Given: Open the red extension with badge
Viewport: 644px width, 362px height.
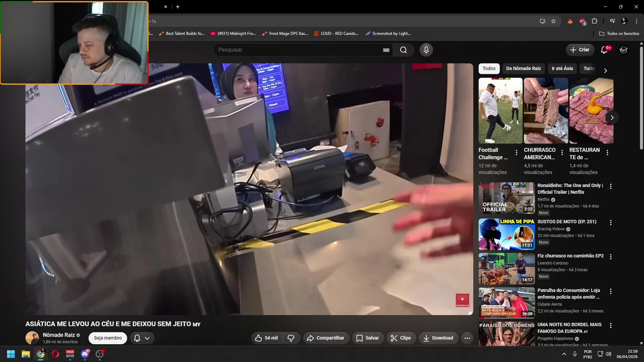Looking at the screenshot, I should tap(582, 21).
